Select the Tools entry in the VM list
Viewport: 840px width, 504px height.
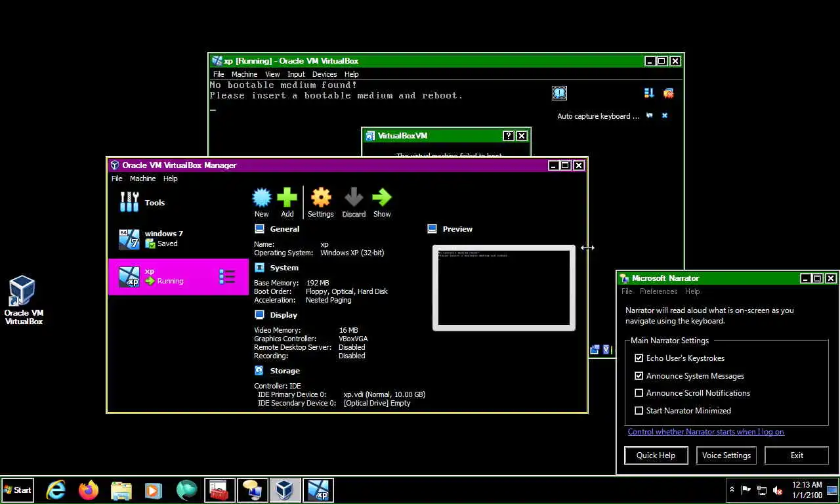point(178,203)
